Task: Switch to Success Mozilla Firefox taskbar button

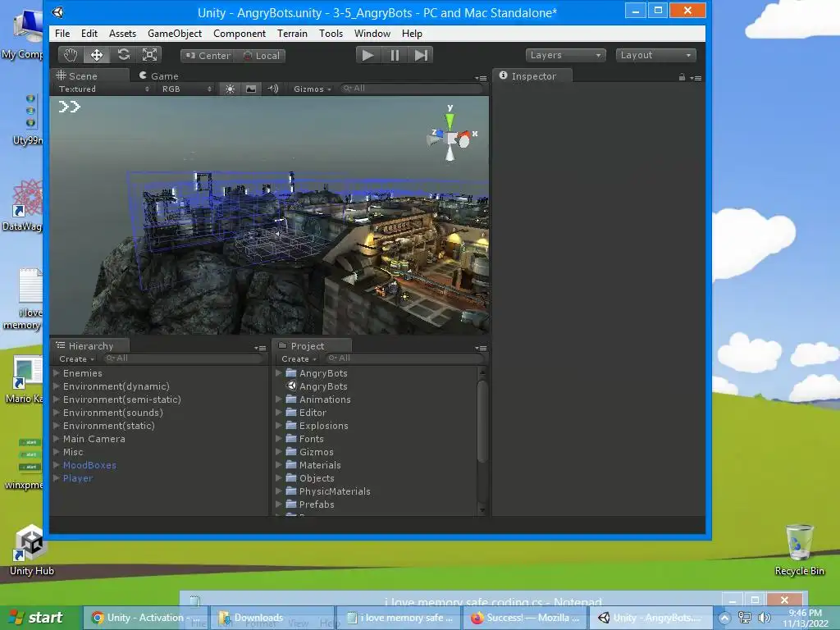Action: point(527,618)
